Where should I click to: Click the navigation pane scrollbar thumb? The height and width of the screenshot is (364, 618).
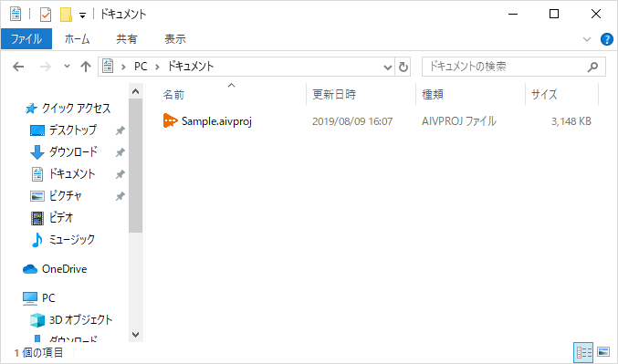pyautogui.click(x=136, y=165)
